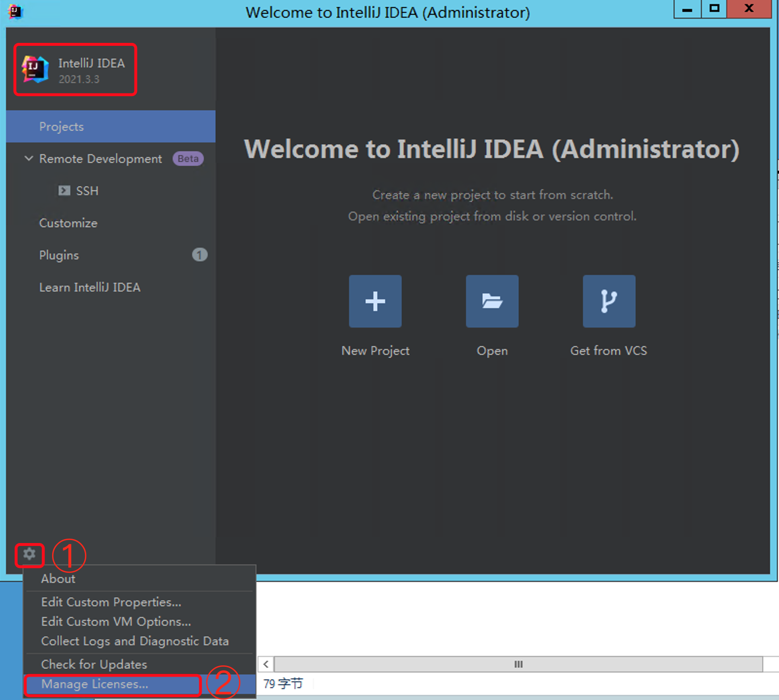Click the Open folder icon
The image size is (779, 700).
coord(492,301)
